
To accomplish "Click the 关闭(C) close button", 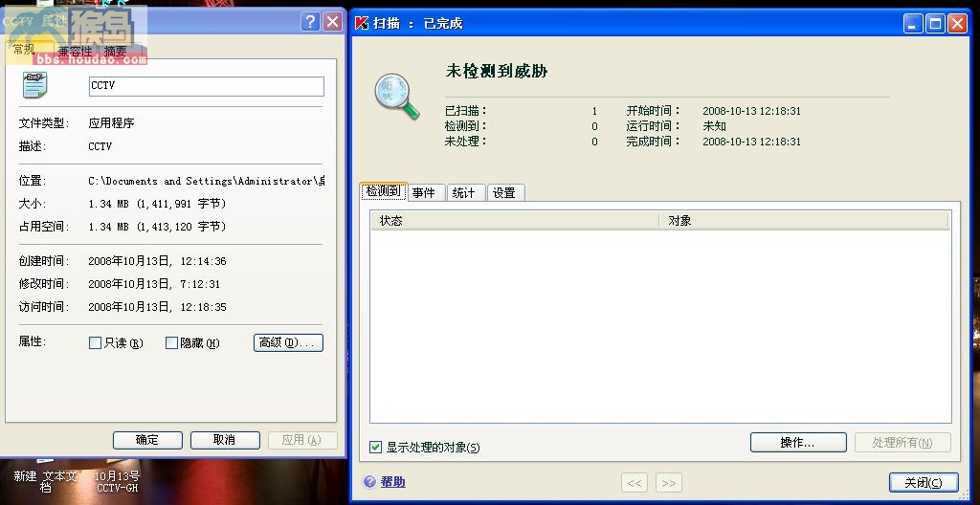I will [x=924, y=482].
